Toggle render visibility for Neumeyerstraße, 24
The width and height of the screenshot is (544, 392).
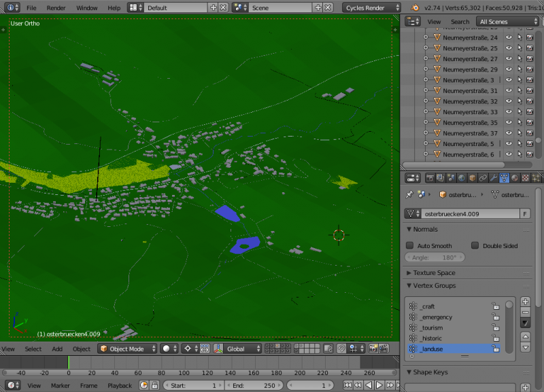click(x=529, y=38)
